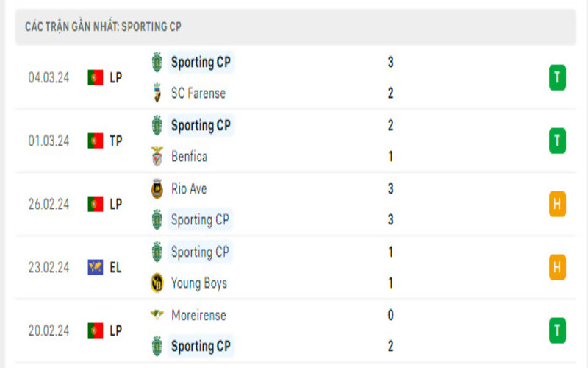Image resolution: width=588 pixels, height=368 pixels.
Task: Click Portugal flag beside 01.03.24 TP match
Action: (x=96, y=141)
